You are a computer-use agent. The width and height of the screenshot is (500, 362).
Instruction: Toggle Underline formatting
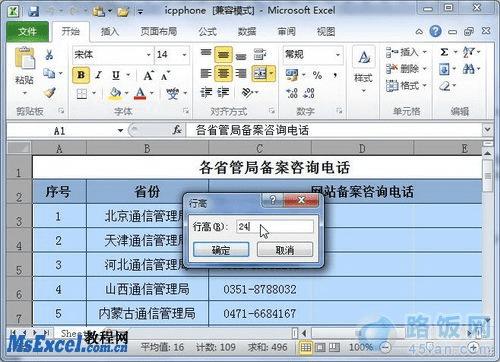pos(115,75)
